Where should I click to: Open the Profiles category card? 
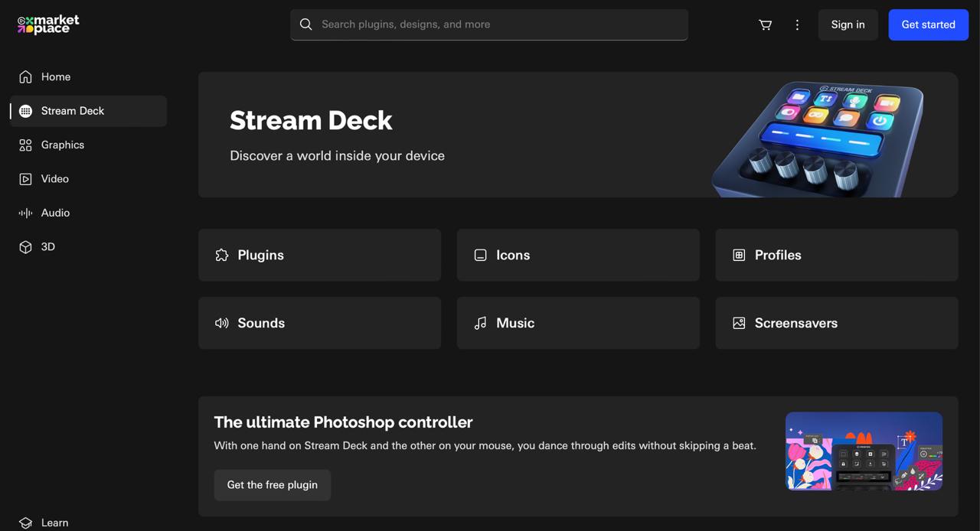pos(837,255)
